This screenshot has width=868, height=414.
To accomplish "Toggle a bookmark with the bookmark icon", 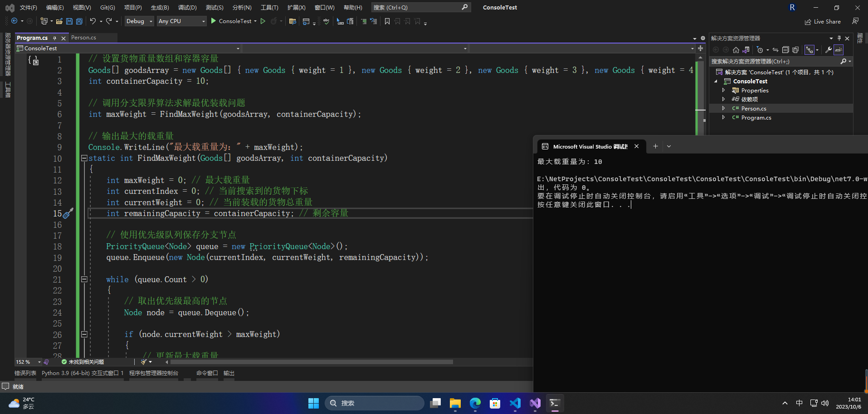I will (387, 21).
